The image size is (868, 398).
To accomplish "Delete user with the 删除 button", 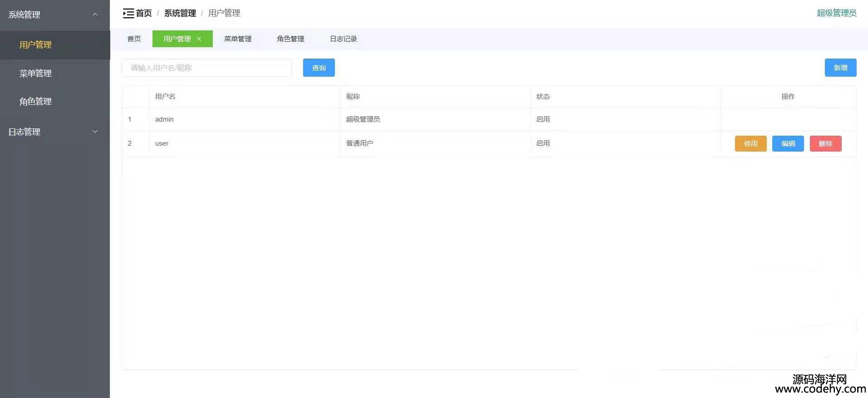I will (x=825, y=144).
